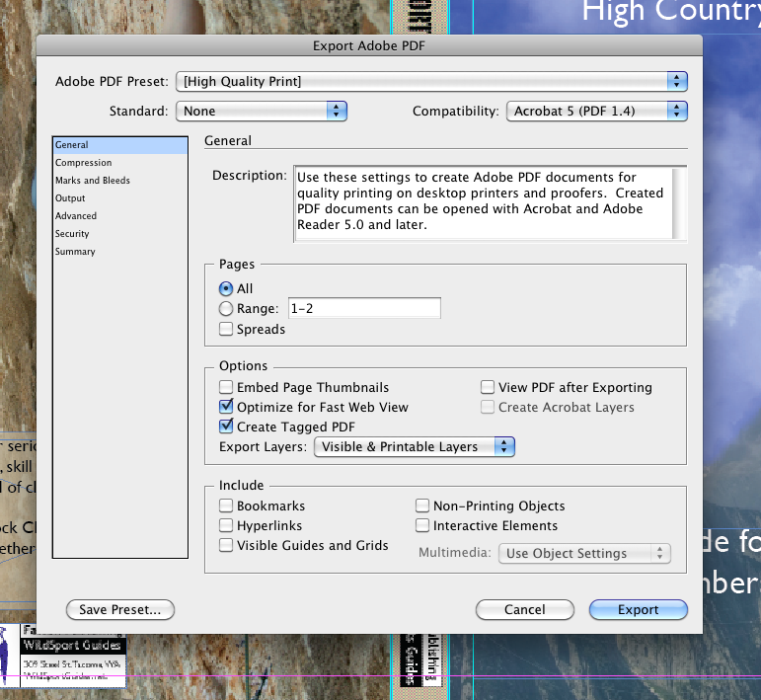Uncheck Create Tagged PDF

point(226,427)
